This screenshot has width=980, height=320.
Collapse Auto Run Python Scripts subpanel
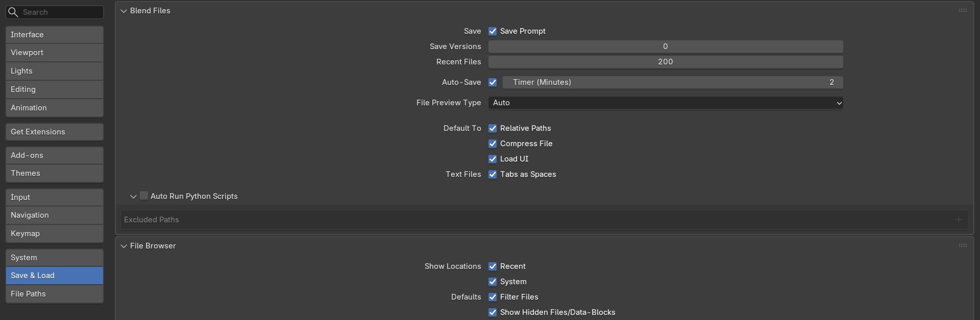point(133,196)
